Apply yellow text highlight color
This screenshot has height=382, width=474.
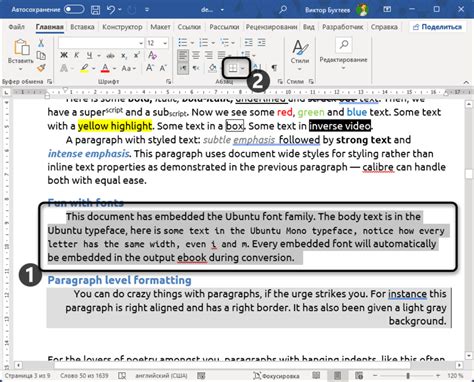click(x=84, y=68)
